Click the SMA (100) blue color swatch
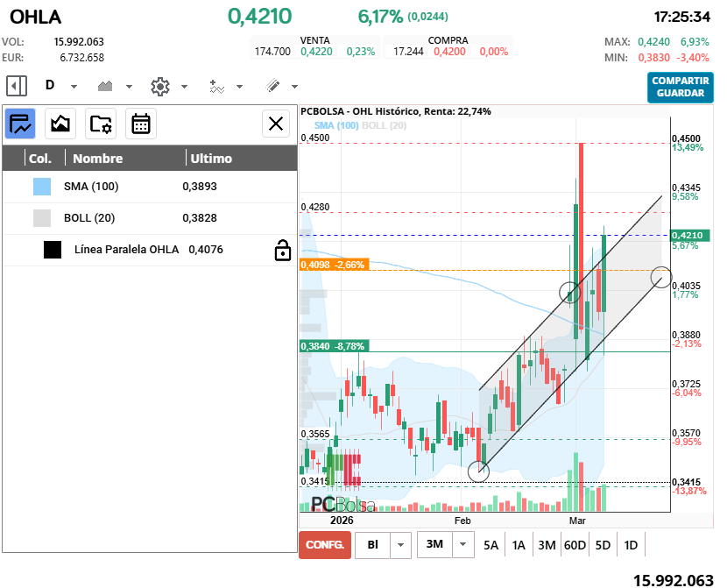727x588 pixels. [x=42, y=187]
